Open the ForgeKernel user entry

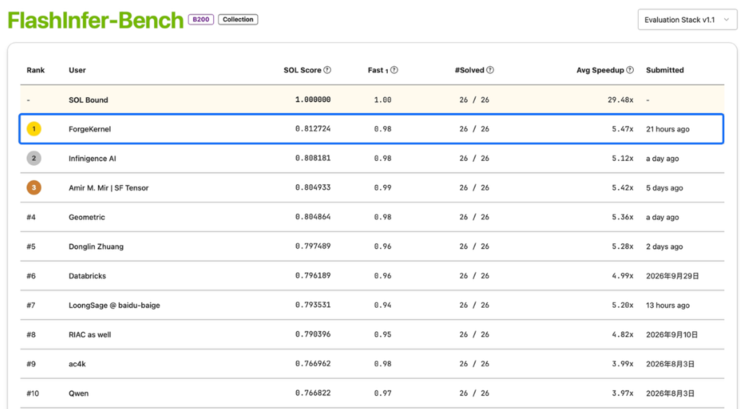point(90,129)
